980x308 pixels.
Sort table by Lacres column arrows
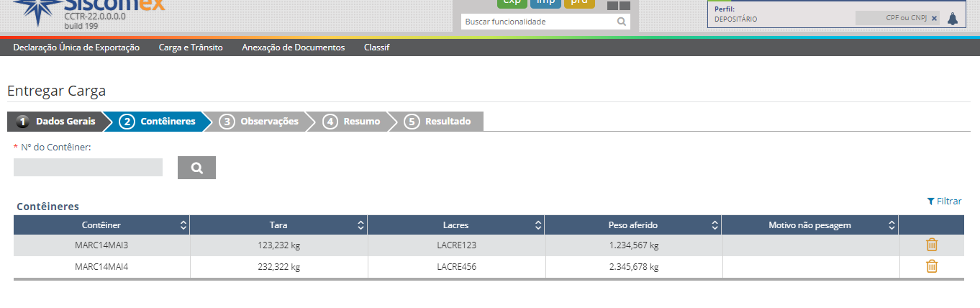(x=538, y=225)
